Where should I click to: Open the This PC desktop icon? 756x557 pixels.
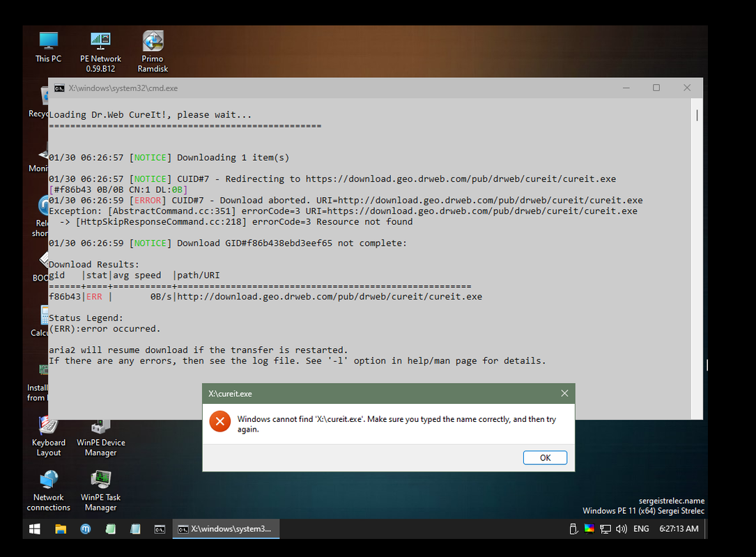click(x=48, y=47)
